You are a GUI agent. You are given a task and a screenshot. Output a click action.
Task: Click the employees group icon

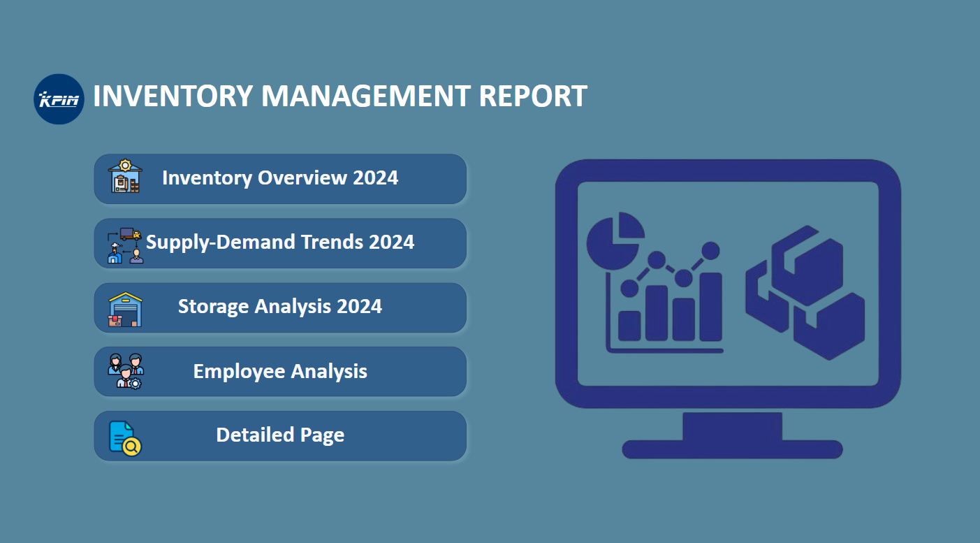(x=126, y=371)
